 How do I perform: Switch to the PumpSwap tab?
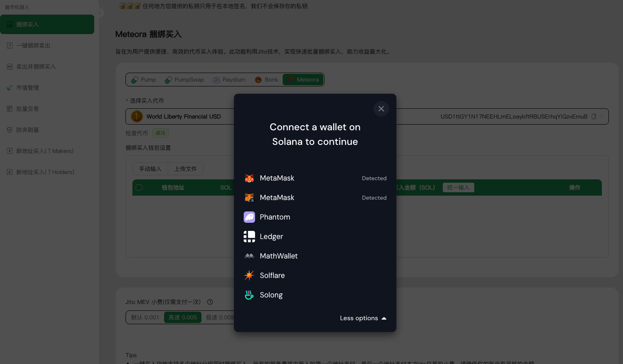click(184, 80)
